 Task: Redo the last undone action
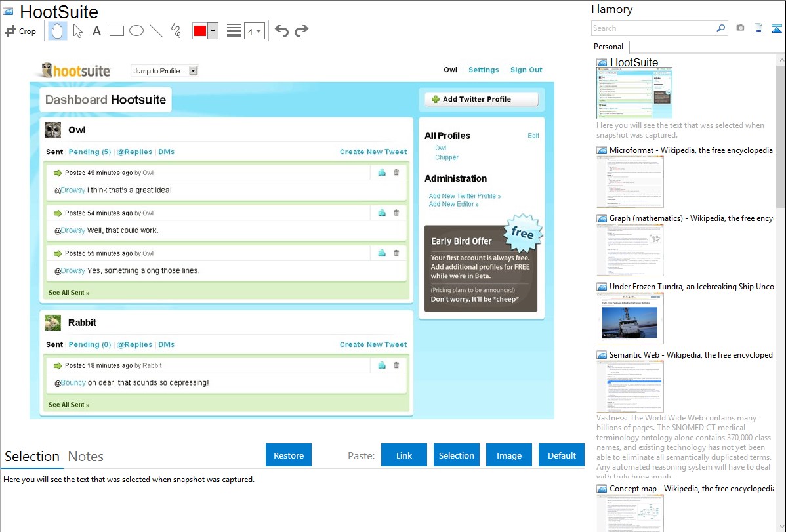coord(301,31)
